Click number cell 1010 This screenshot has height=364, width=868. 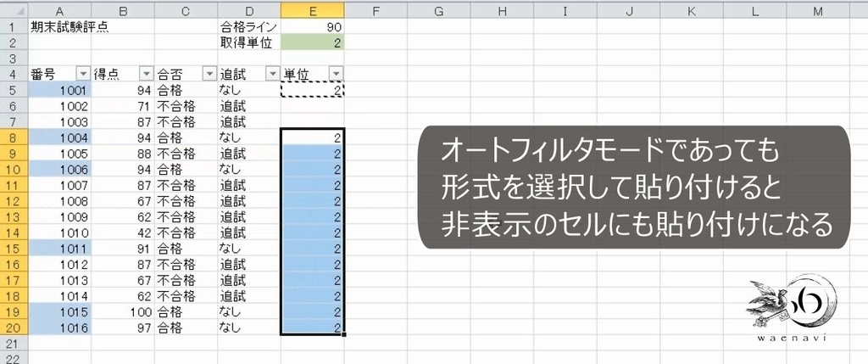(60, 232)
